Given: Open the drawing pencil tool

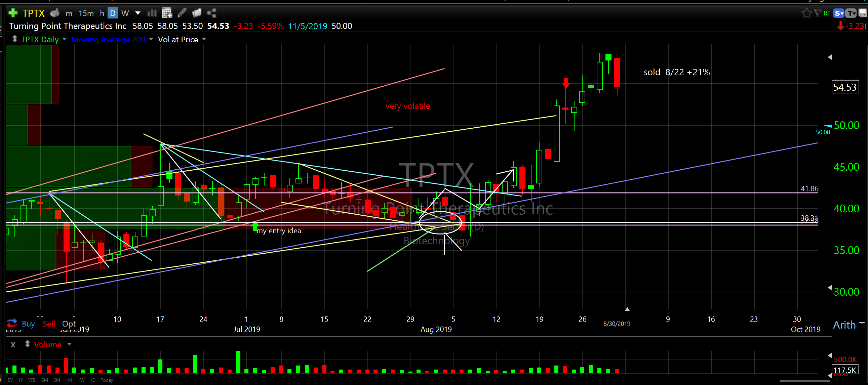Looking at the screenshot, I should (182, 13).
